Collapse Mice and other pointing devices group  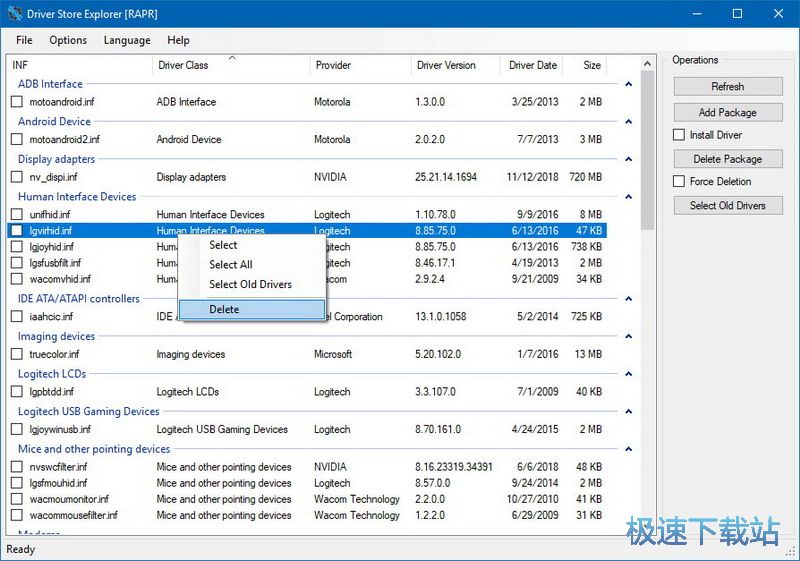629,449
